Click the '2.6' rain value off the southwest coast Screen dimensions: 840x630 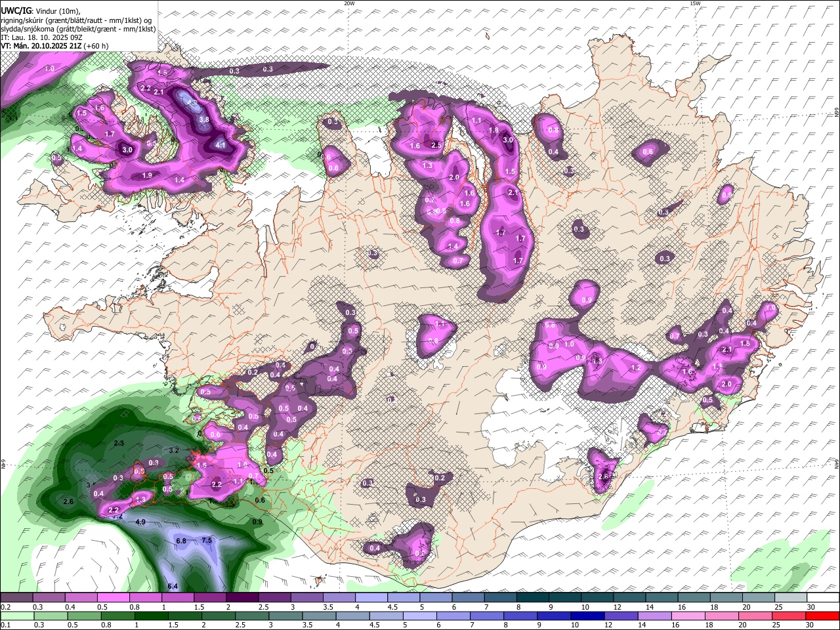[68, 501]
